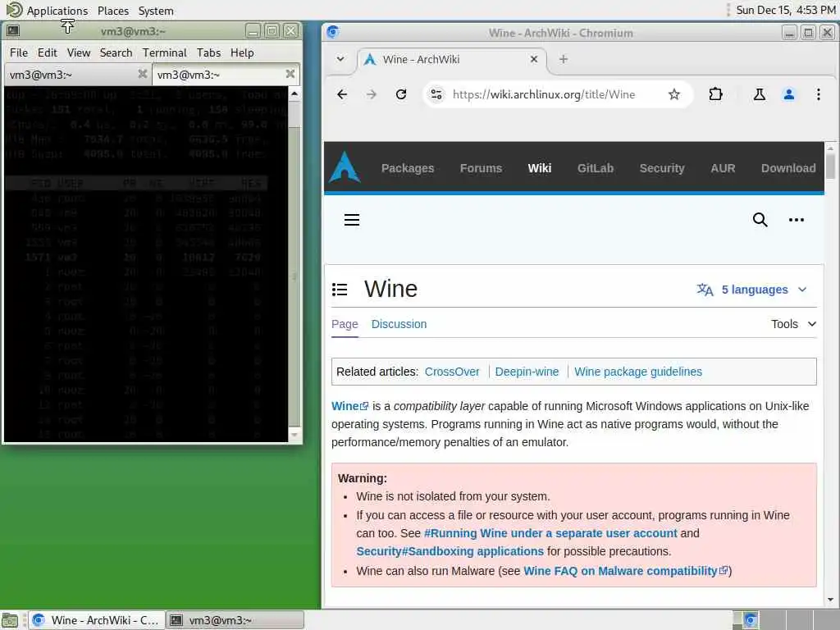Select the Page tab
840x630 pixels.
pos(345,324)
